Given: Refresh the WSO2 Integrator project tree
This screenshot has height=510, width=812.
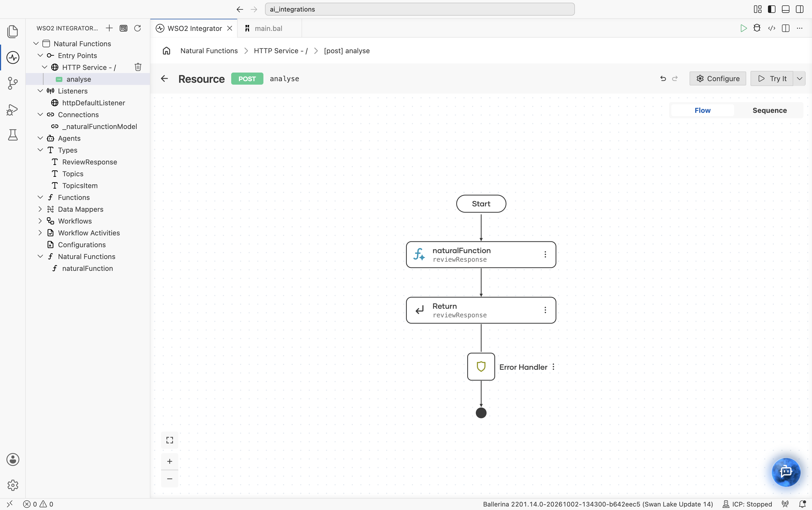Looking at the screenshot, I should pos(137,28).
